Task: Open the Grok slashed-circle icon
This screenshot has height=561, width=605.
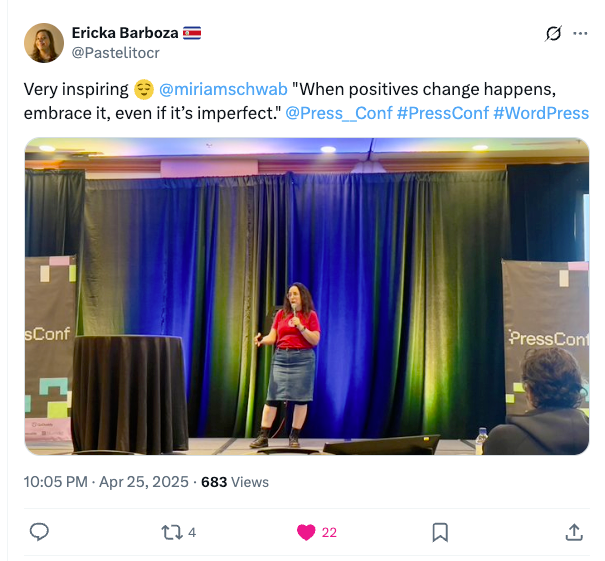Action: click(553, 34)
